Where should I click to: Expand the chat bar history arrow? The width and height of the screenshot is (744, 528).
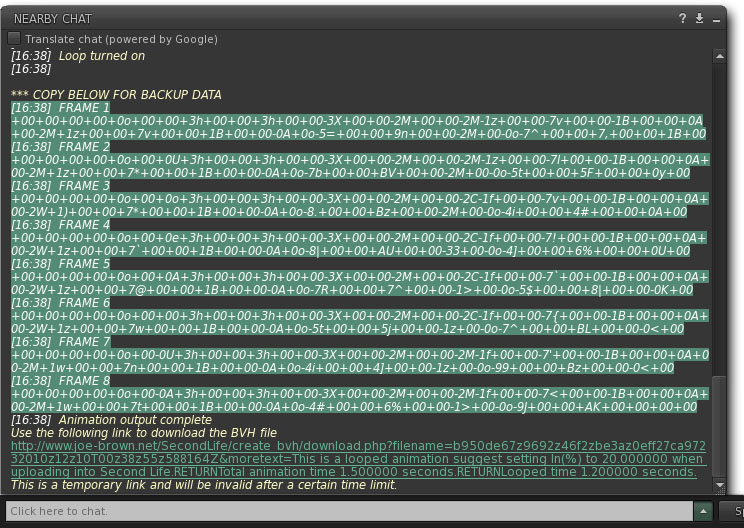tap(703, 511)
